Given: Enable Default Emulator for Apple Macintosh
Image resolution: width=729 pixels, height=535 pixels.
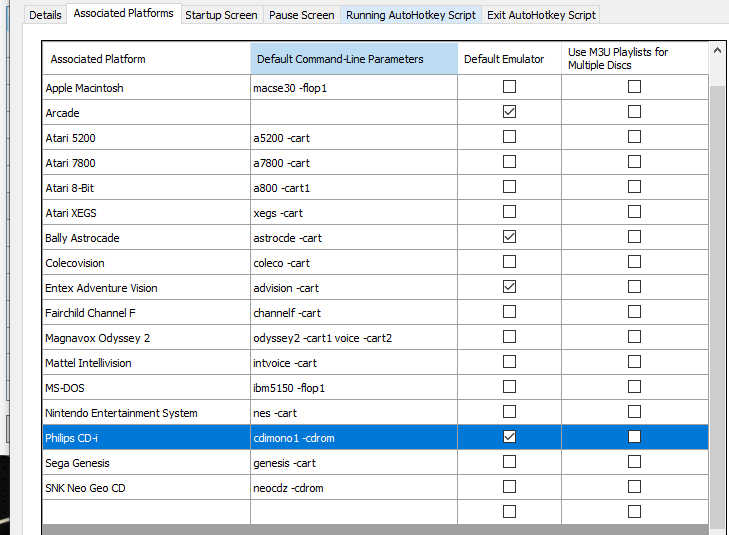Looking at the screenshot, I should coord(510,87).
